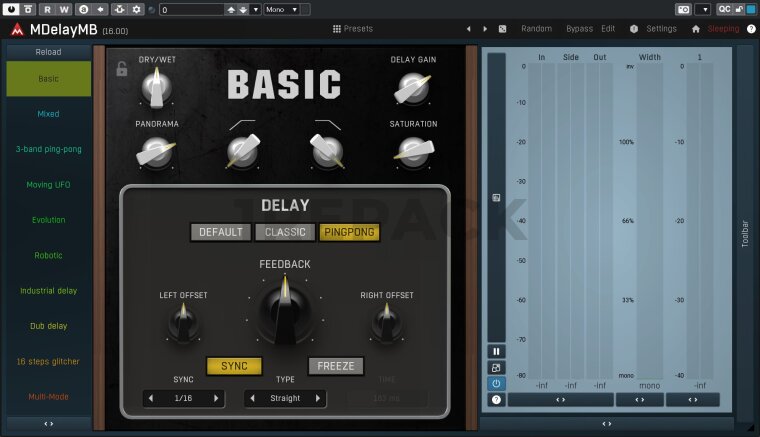This screenshot has height=437, width=760.
Task: Click the vertical Toolbar strip
Action: pos(743,232)
